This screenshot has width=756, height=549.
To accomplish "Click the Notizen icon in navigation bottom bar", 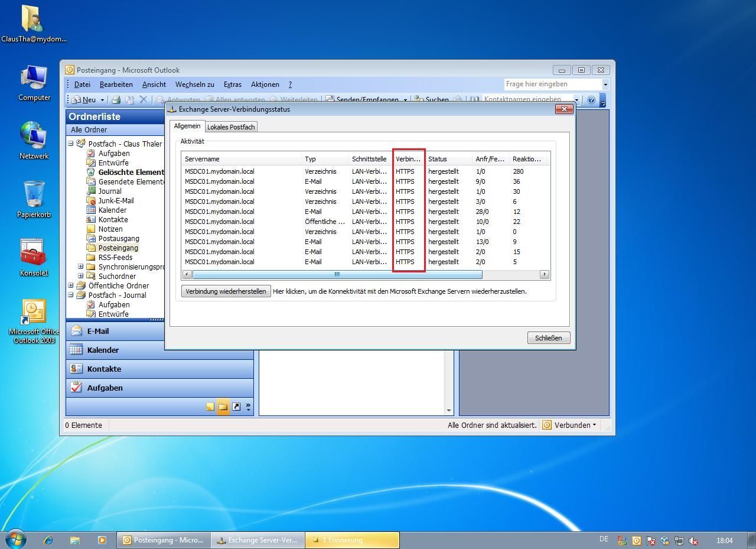I will [x=210, y=407].
